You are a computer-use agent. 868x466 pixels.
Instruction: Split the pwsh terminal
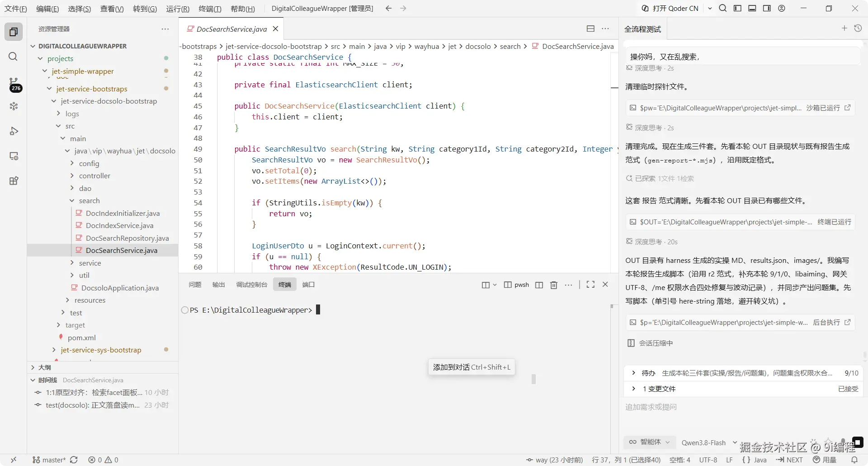pyautogui.click(x=539, y=285)
